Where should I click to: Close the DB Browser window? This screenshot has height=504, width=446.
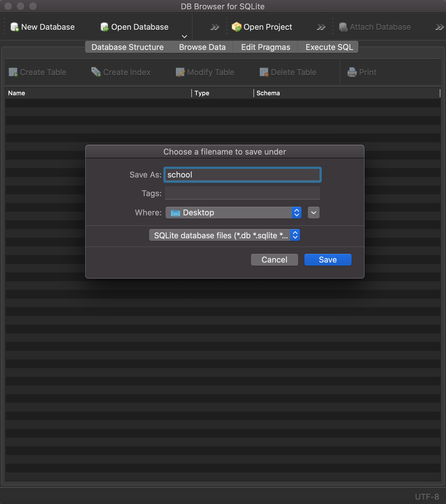pyautogui.click(x=8, y=6)
